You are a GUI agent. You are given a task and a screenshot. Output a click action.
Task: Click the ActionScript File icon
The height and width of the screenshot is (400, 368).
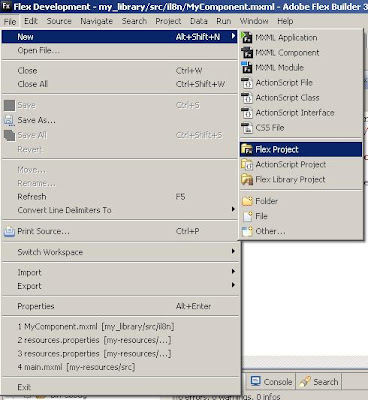coord(247,83)
